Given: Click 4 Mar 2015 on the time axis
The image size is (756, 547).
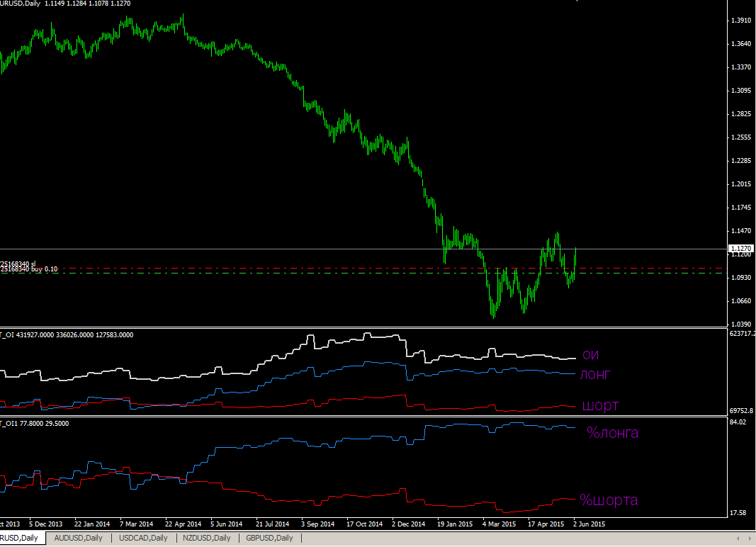Looking at the screenshot, I should (x=500, y=524).
